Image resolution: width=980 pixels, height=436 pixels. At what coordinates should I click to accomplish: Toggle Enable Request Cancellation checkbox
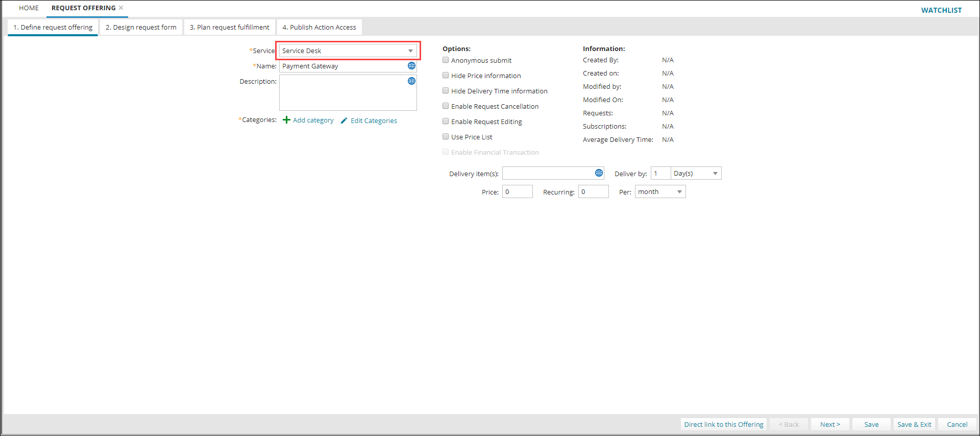pyautogui.click(x=446, y=106)
